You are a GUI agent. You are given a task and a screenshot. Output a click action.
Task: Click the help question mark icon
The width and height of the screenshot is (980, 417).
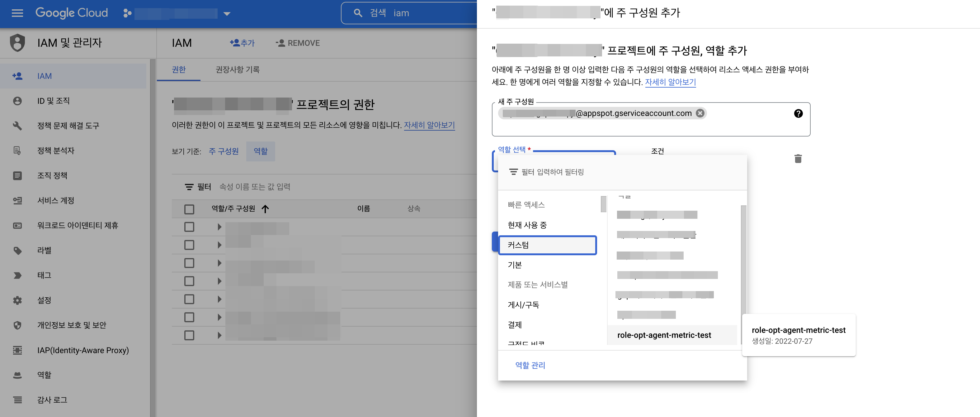coord(798,113)
